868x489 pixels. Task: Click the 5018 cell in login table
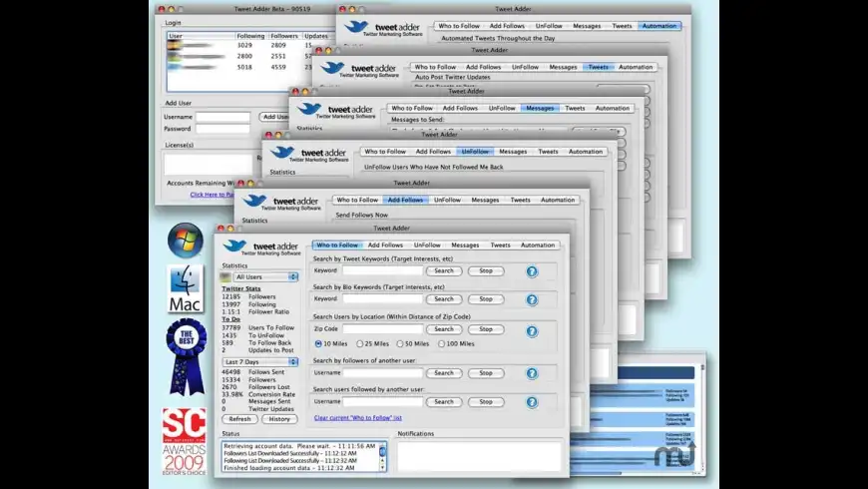[244, 67]
